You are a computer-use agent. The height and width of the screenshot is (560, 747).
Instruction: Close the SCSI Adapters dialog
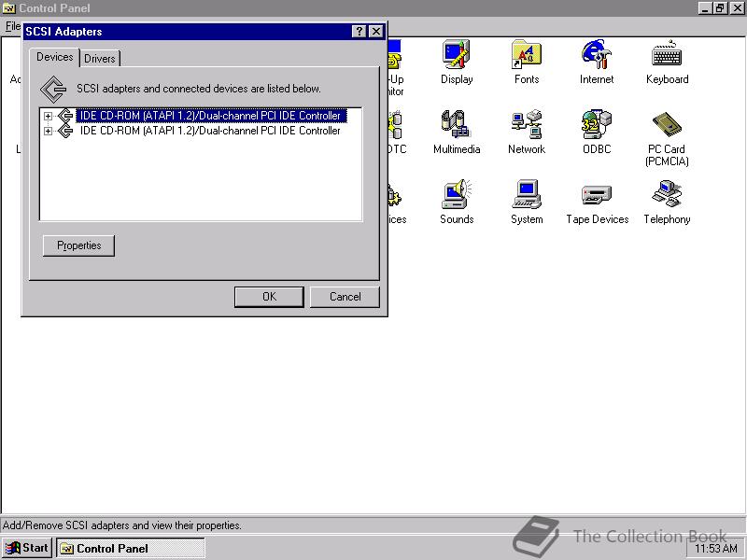376,32
